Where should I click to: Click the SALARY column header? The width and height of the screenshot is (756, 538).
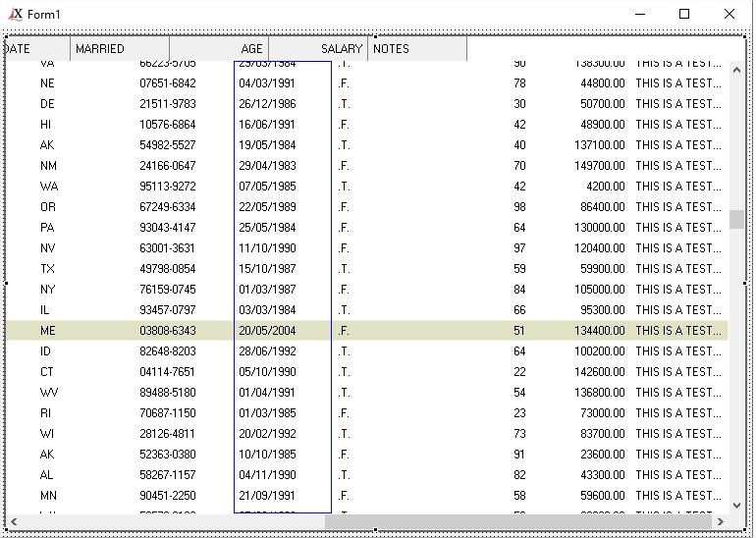(x=318, y=49)
